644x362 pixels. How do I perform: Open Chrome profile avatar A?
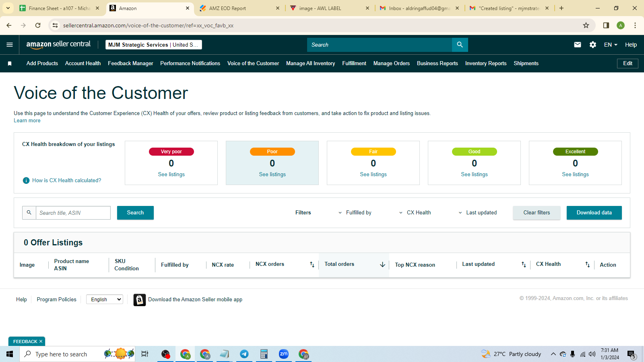pos(621,25)
